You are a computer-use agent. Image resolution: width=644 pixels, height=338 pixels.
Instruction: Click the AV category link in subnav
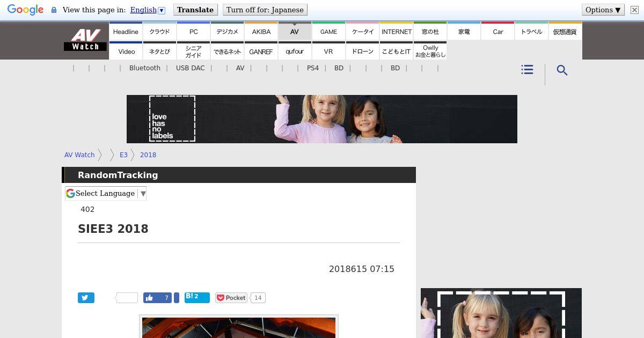[240, 68]
